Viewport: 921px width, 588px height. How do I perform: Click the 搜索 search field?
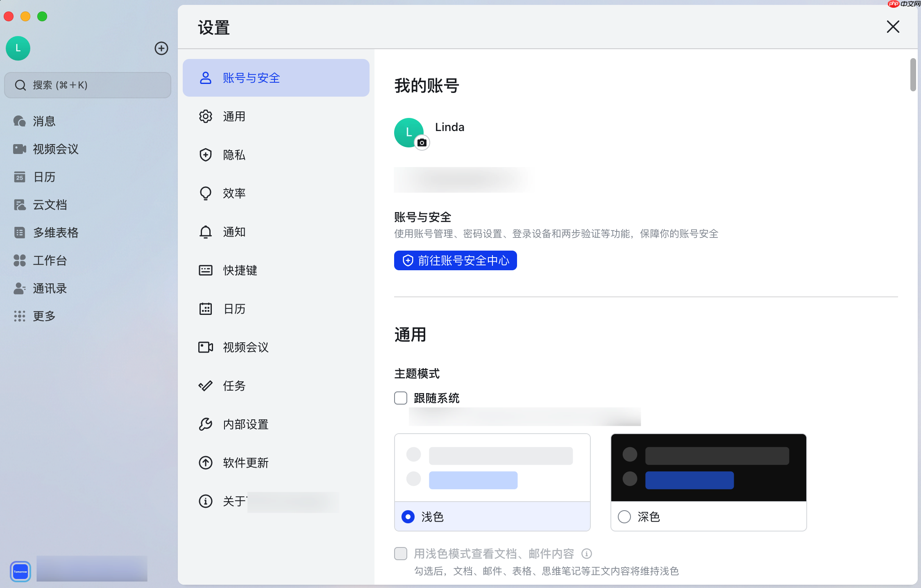click(88, 85)
